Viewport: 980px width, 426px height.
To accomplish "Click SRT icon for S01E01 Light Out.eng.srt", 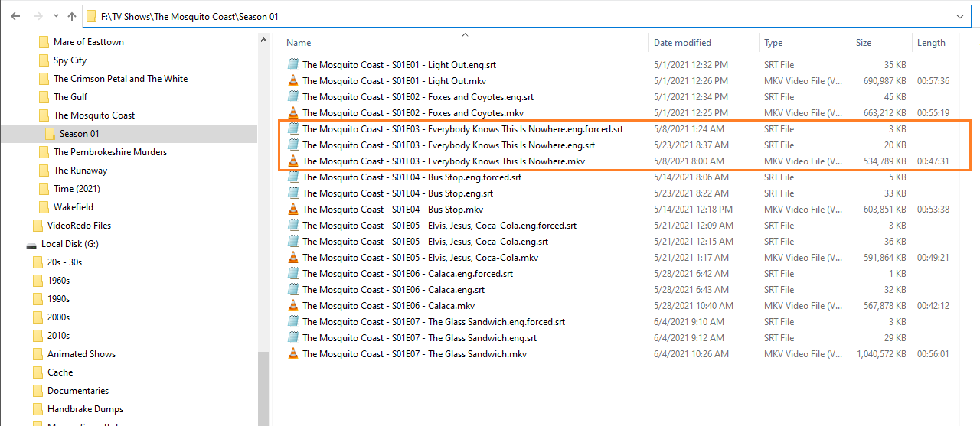I will [292, 65].
